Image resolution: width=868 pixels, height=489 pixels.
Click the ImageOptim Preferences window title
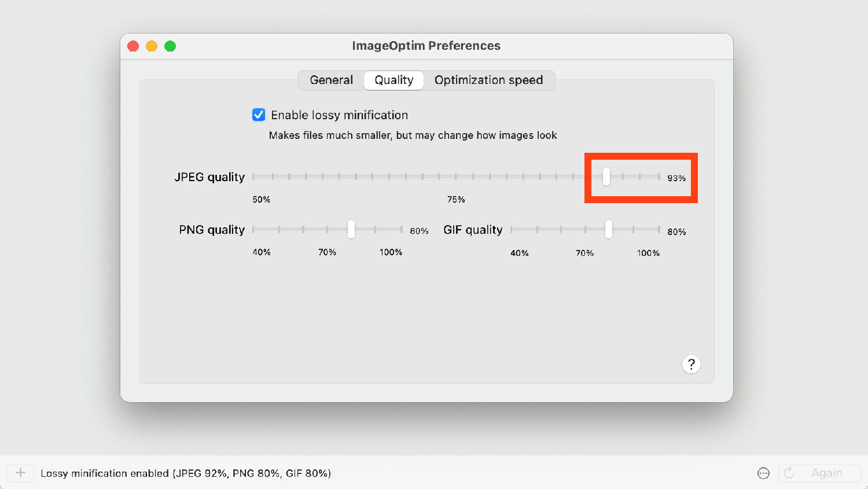coord(426,46)
